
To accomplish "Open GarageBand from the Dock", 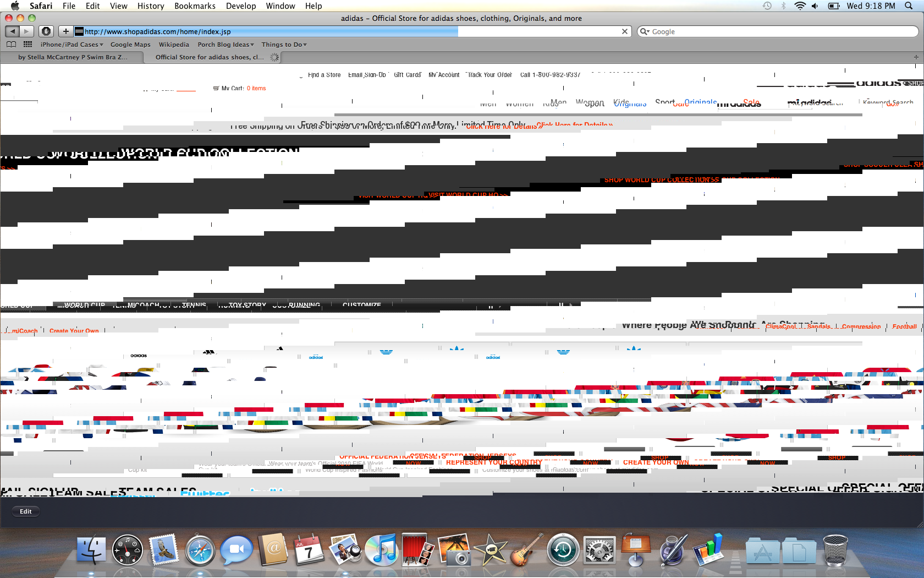I will pyautogui.click(x=527, y=550).
